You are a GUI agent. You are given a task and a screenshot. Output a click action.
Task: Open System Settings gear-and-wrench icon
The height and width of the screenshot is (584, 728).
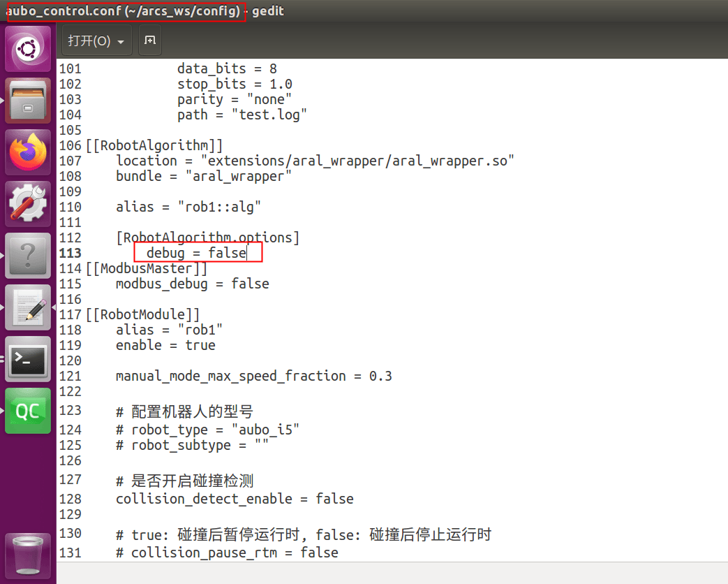pos(28,204)
